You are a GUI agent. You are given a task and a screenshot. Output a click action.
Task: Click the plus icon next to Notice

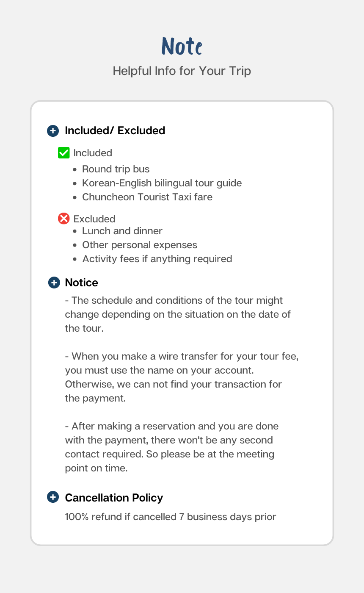[x=54, y=283]
